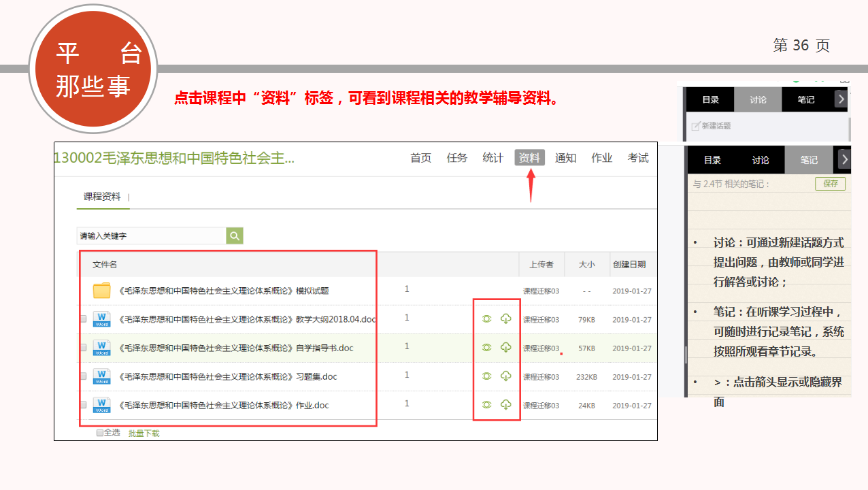Click download icon for 作业.doc
Viewport: 868px width, 490px height.
[505, 404]
